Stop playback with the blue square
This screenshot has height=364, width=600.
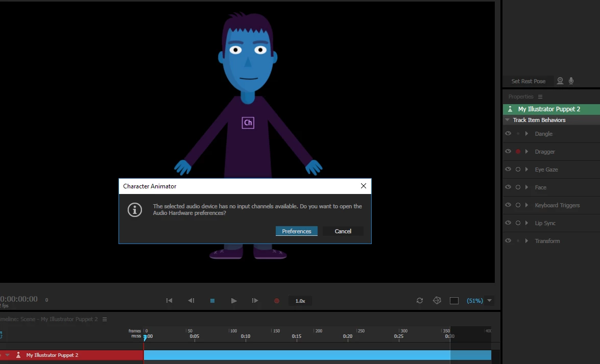coord(212,301)
